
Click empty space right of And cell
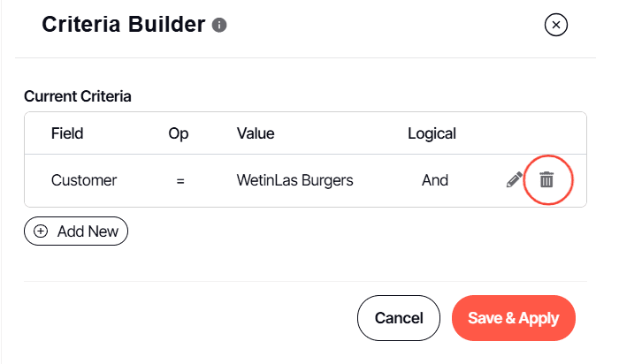point(478,180)
